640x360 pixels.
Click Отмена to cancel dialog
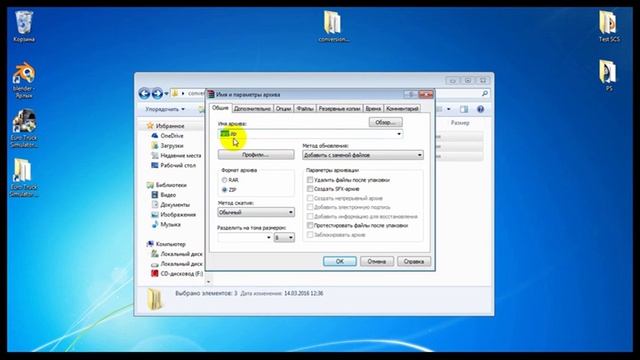(377, 261)
